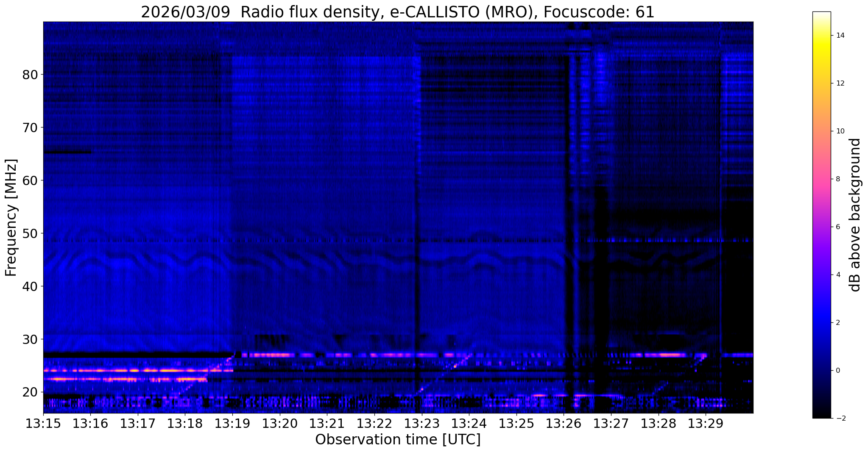868x452 pixels.
Task: Click the 13:24 time tick label
Action: coord(469,424)
